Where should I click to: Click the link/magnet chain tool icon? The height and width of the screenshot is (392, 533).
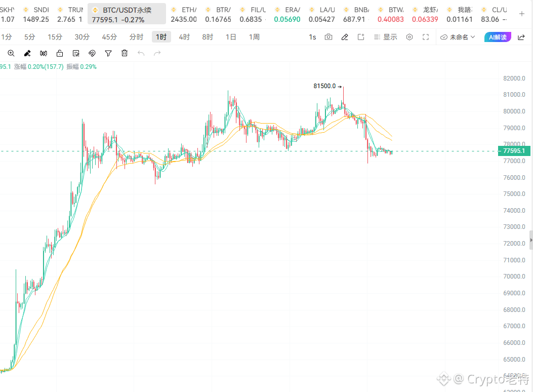(x=92, y=53)
